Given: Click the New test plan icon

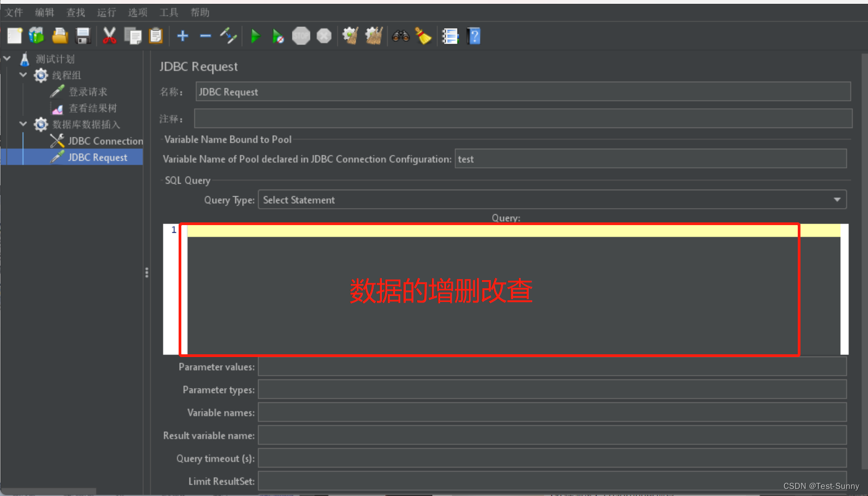Looking at the screenshot, I should click(x=15, y=36).
